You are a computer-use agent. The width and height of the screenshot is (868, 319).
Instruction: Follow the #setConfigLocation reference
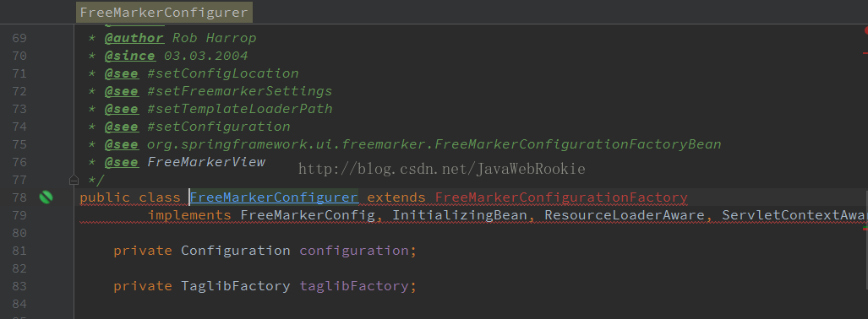[x=222, y=73]
